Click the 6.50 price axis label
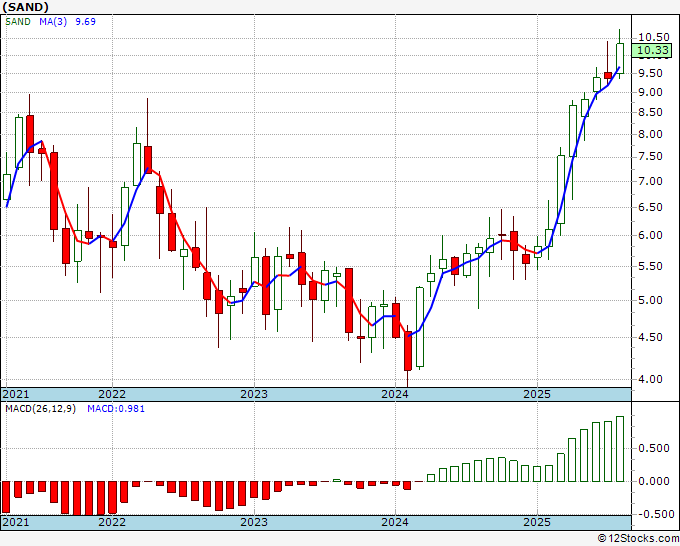 651,207
